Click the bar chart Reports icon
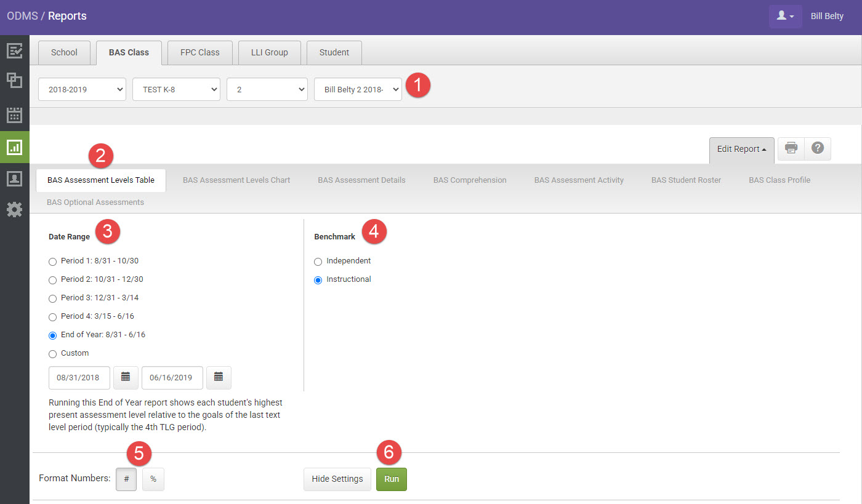Viewport: 862px width, 504px height. pos(15,147)
